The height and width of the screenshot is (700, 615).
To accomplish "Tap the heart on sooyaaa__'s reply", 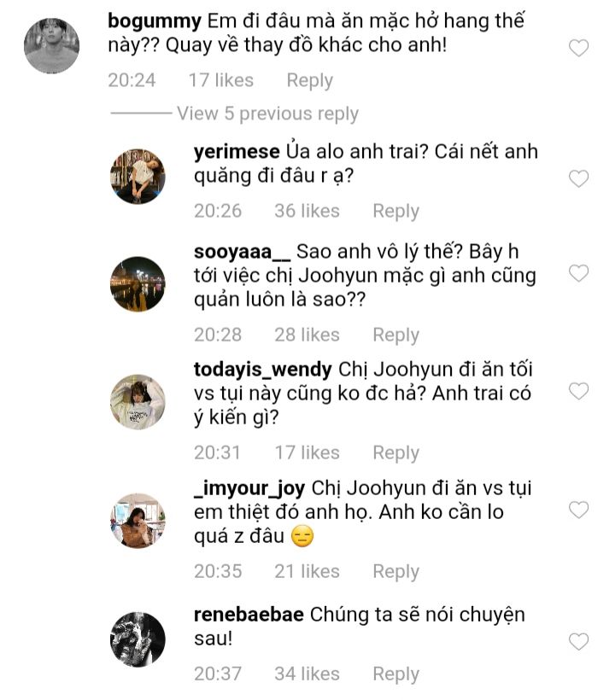I will pyautogui.click(x=578, y=274).
